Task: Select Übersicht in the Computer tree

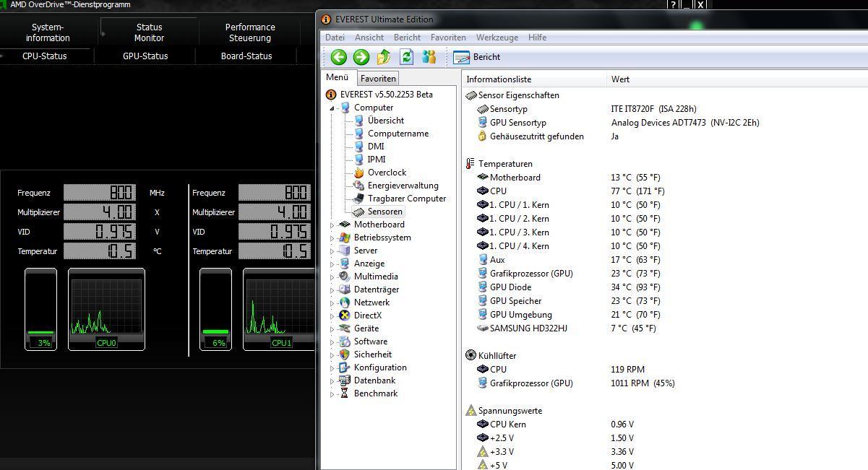Action: coord(385,121)
